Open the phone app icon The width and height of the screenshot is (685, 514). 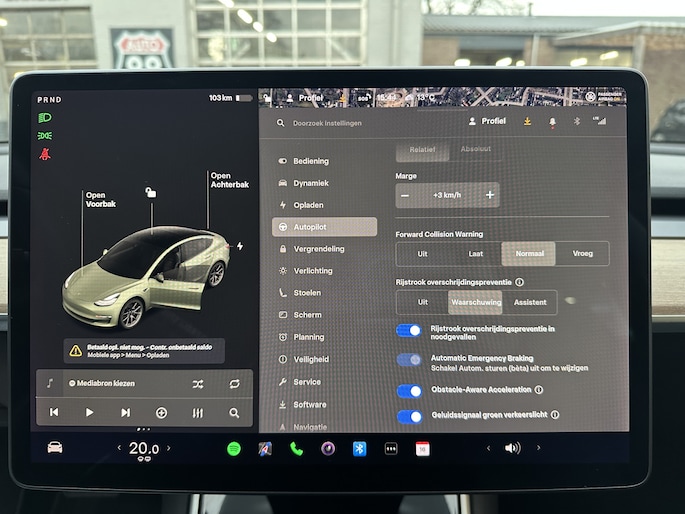coord(296,448)
